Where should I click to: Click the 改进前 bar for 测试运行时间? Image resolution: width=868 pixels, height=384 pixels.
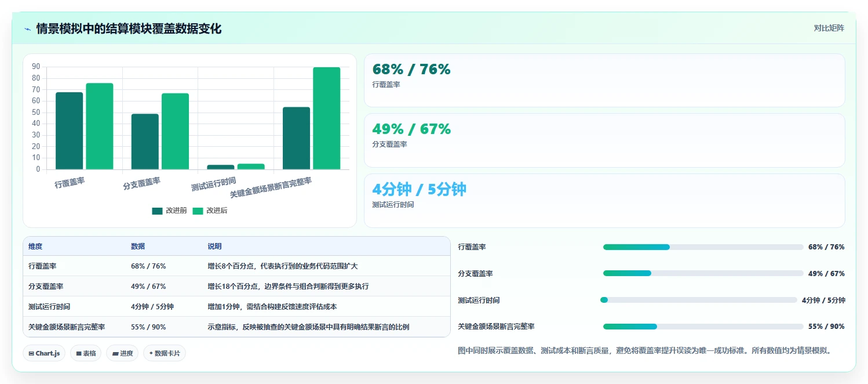tap(221, 167)
